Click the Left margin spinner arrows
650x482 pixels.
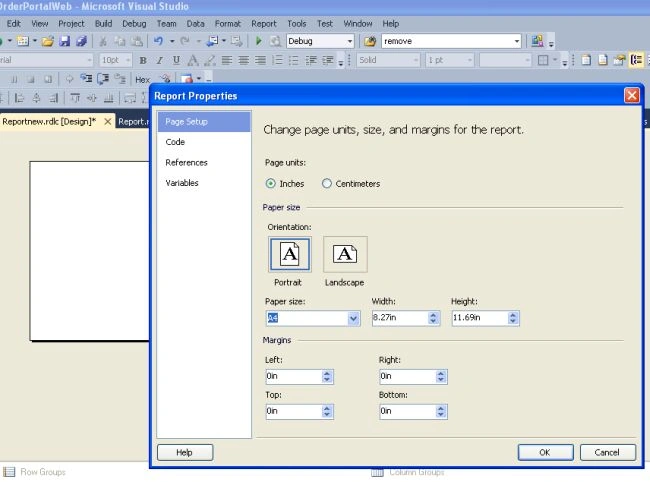[x=327, y=377]
